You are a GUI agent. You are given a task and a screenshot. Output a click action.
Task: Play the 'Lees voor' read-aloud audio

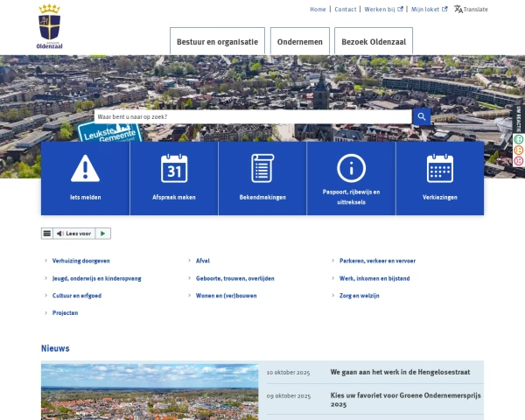coord(103,234)
